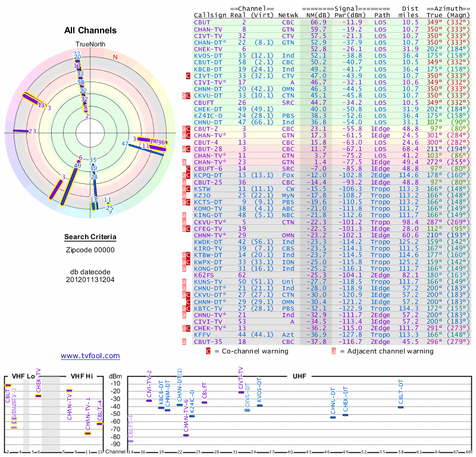Click the VHF Hi band label
The width and height of the screenshot is (476, 457).
(x=82, y=376)
